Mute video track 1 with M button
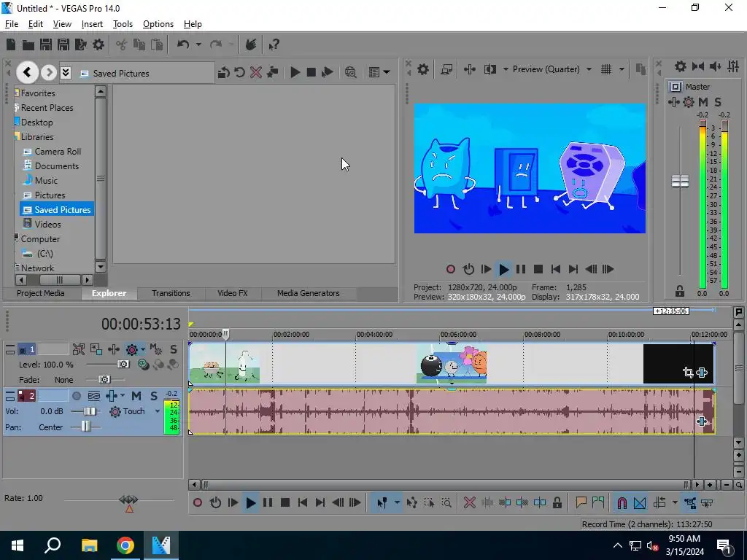 [155, 349]
